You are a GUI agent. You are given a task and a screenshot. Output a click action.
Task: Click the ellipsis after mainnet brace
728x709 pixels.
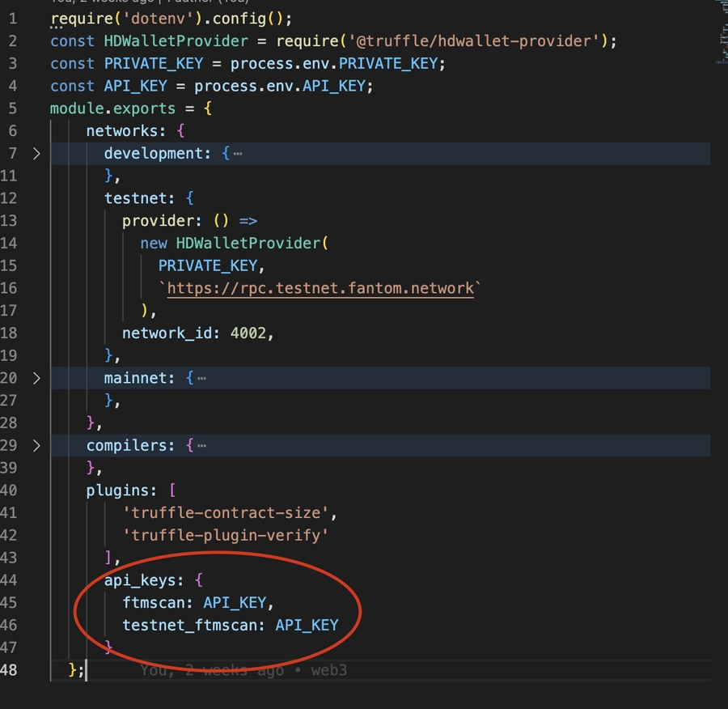pyautogui.click(x=201, y=378)
